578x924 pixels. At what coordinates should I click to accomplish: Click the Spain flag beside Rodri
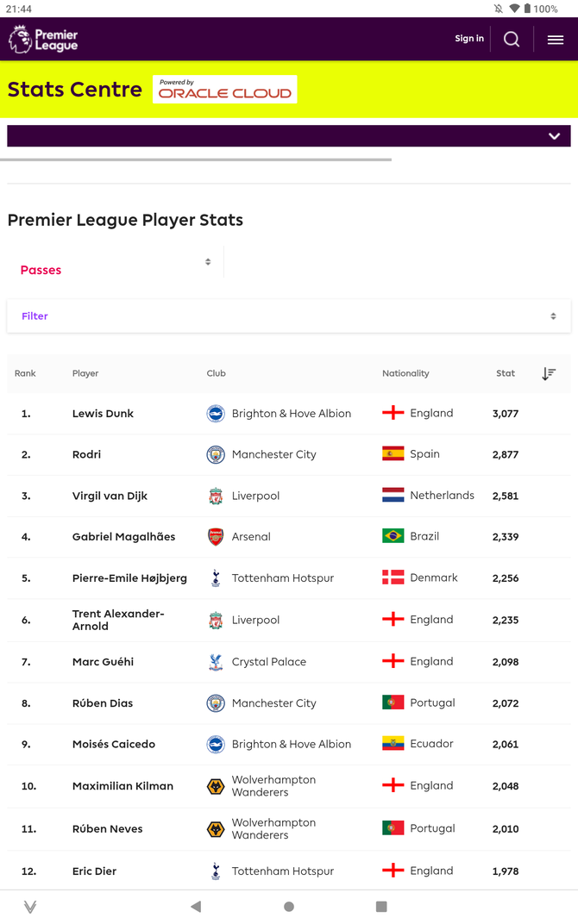(393, 454)
